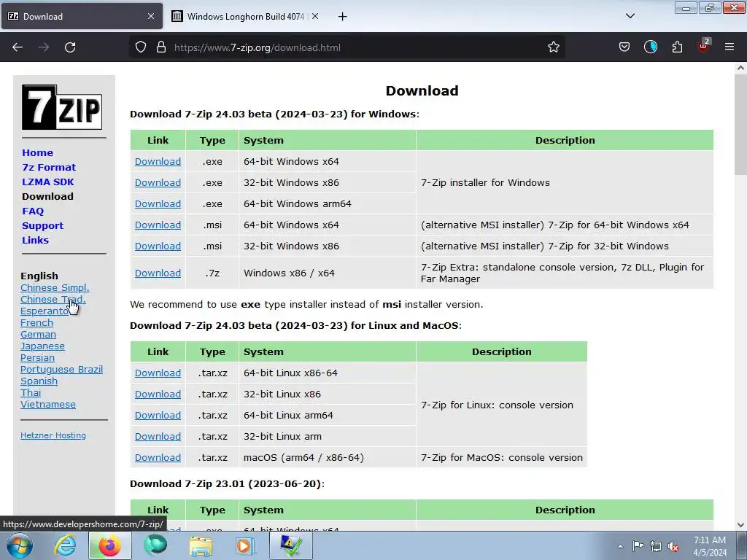Download the 32-bit Windows x86 .msi installer
Screen dimensions: 747x560
click(x=158, y=246)
